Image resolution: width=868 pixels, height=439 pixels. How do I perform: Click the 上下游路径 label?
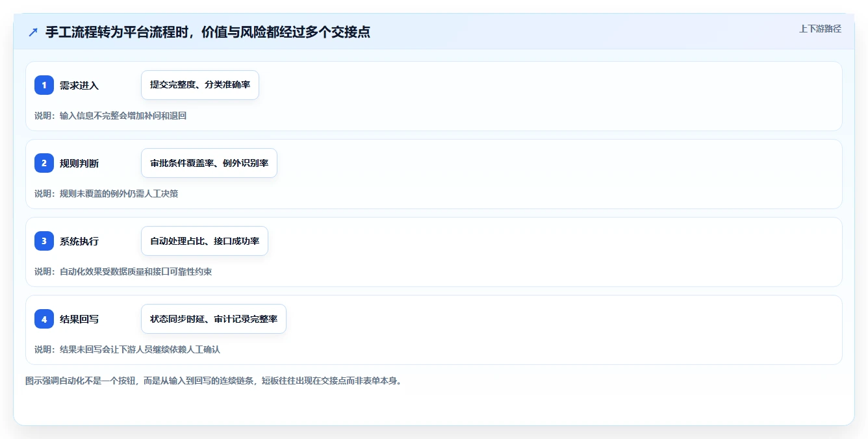820,29
